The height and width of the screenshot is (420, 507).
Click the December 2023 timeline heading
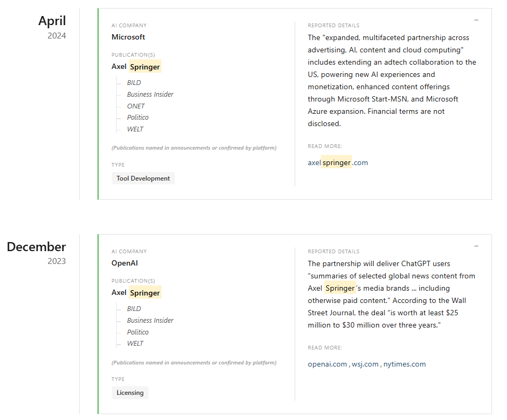pyautogui.click(x=36, y=247)
